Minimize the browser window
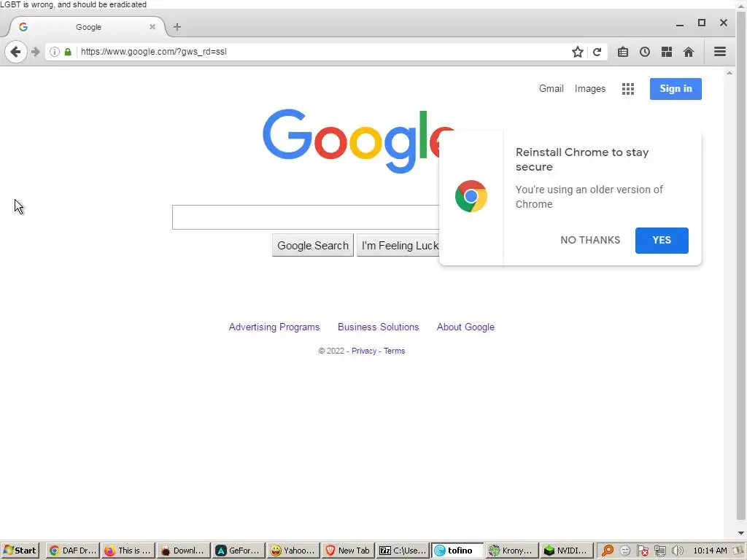Viewport: 747px width, 560px height. tap(680, 23)
